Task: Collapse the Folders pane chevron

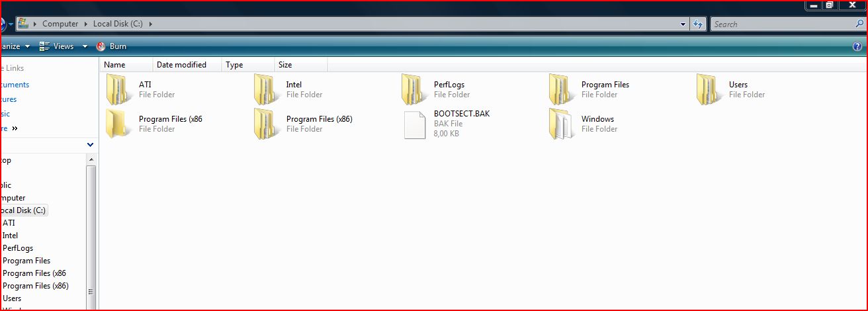Action: pyautogui.click(x=90, y=144)
